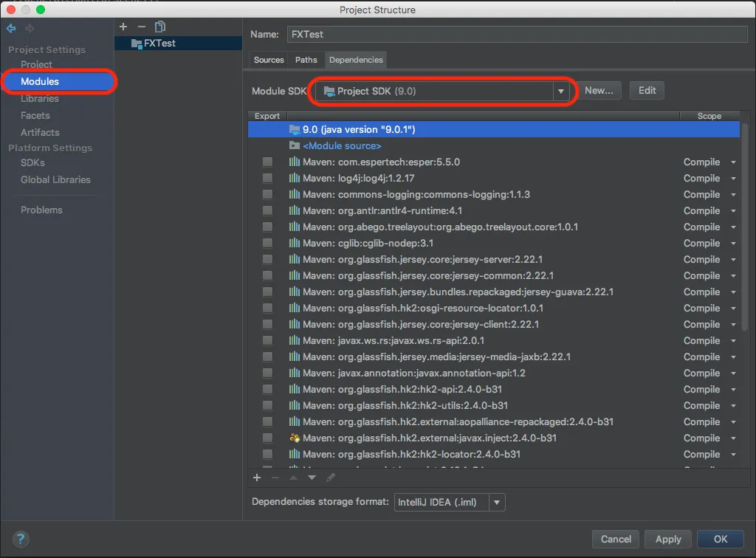Click the Edit SDK button
This screenshot has height=558, width=756.
647,91
